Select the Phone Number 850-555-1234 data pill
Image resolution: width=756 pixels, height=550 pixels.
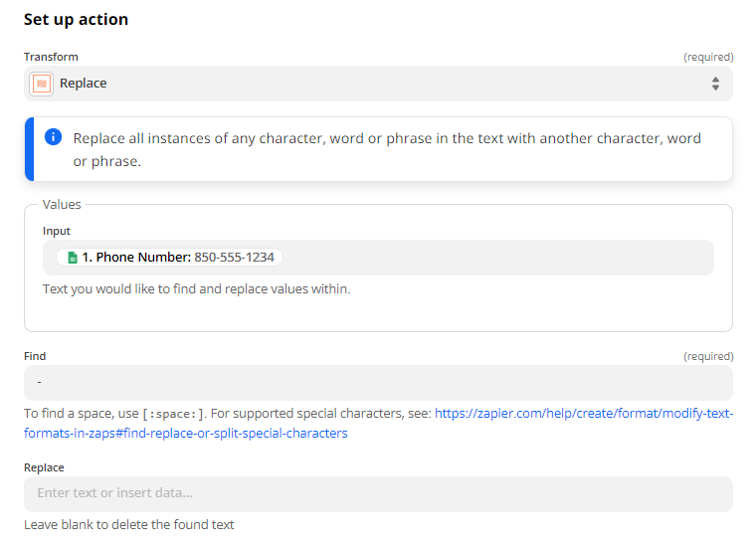(169, 258)
